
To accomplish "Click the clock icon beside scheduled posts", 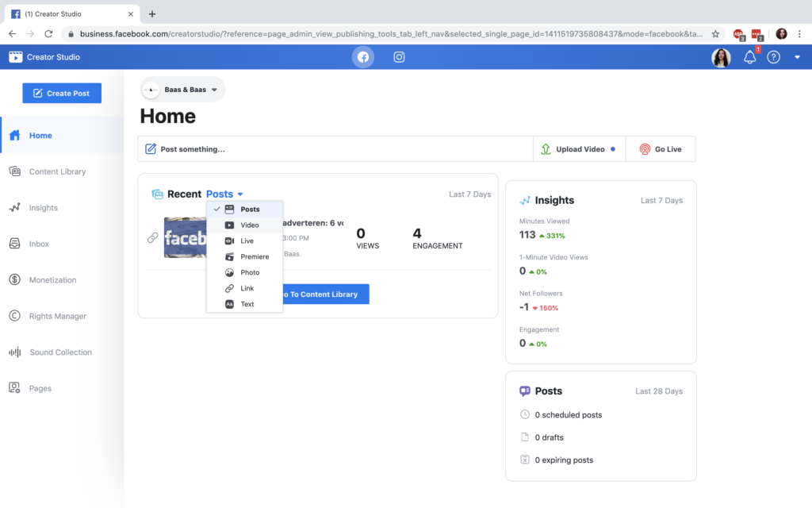I will (525, 414).
